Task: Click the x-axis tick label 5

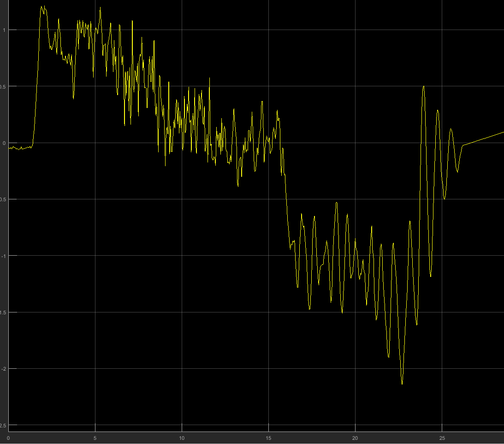Action: (x=95, y=438)
